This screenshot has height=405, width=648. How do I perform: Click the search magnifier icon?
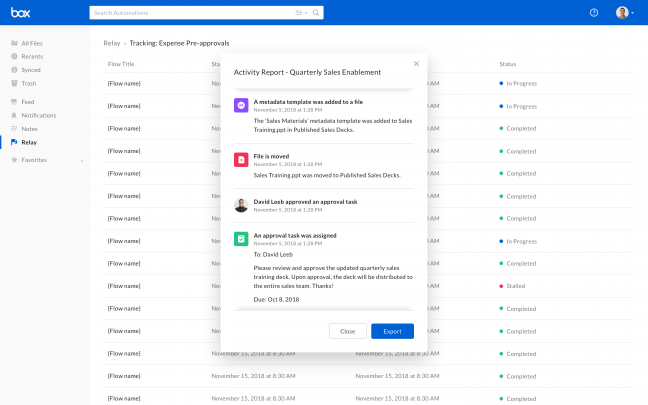point(316,13)
